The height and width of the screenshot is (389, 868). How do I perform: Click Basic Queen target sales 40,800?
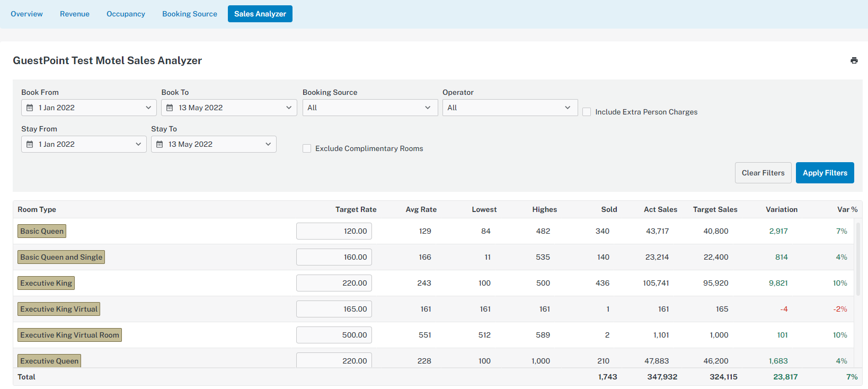(716, 231)
